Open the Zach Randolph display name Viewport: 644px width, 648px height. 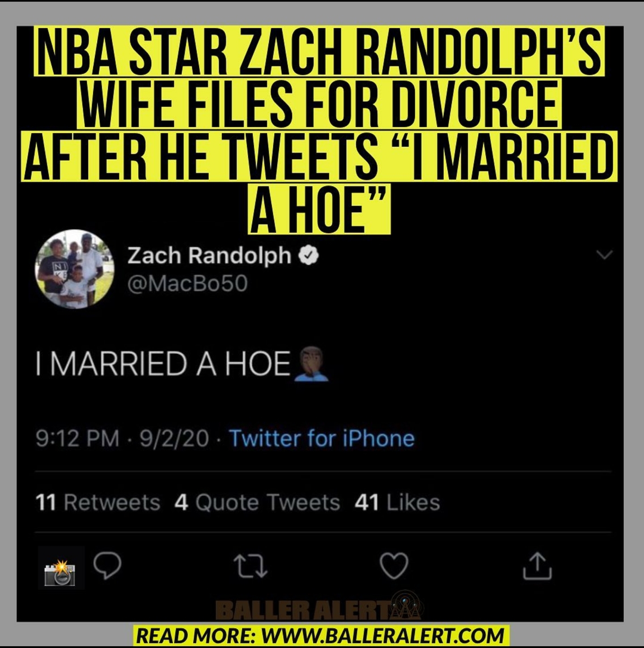coord(209,256)
